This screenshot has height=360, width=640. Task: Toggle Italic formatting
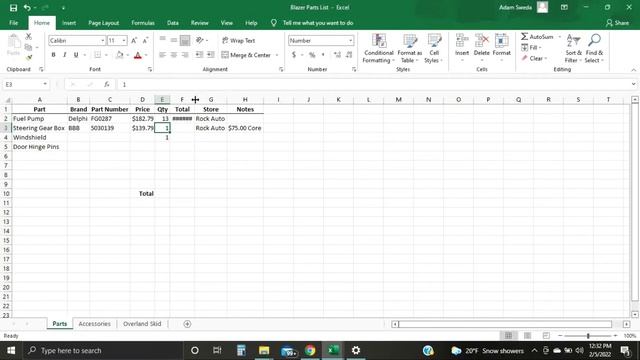click(x=64, y=55)
